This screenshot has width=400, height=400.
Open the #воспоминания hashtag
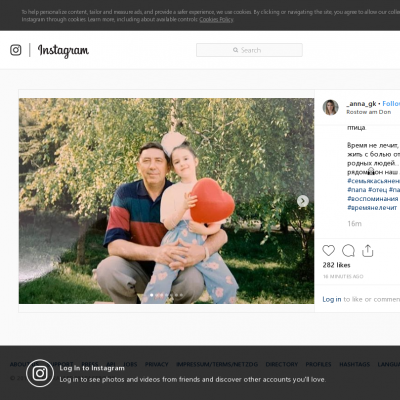(x=373, y=198)
